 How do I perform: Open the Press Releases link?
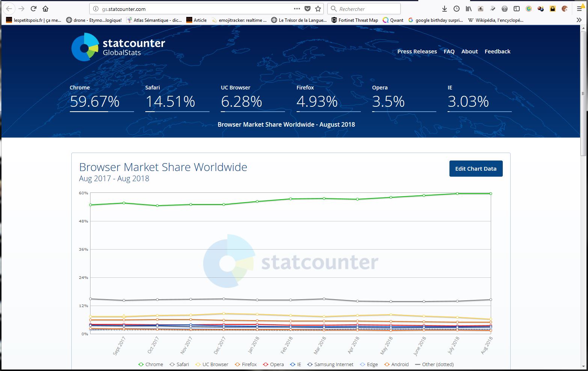coord(417,51)
